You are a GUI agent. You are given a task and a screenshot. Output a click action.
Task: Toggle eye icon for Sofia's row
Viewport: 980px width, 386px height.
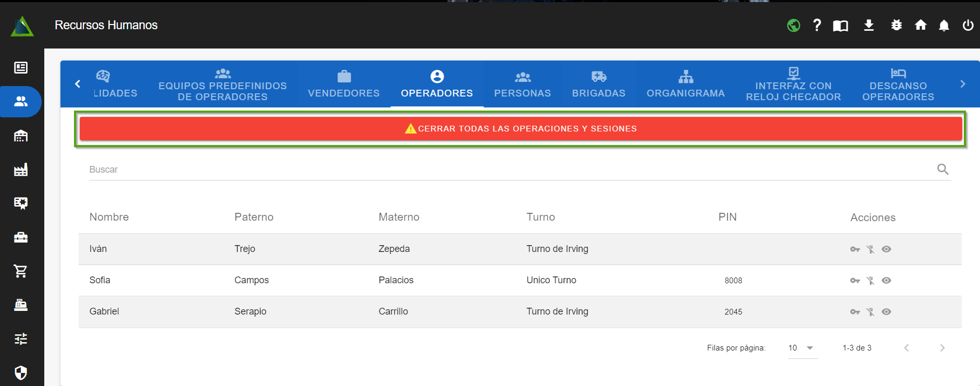[886, 281]
